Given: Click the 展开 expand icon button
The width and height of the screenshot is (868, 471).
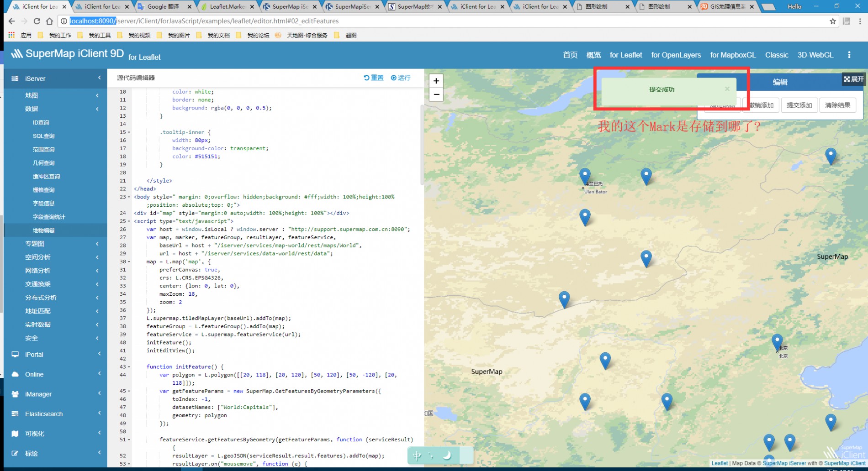Looking at the screenshot, I should click(x=853, y=79).
